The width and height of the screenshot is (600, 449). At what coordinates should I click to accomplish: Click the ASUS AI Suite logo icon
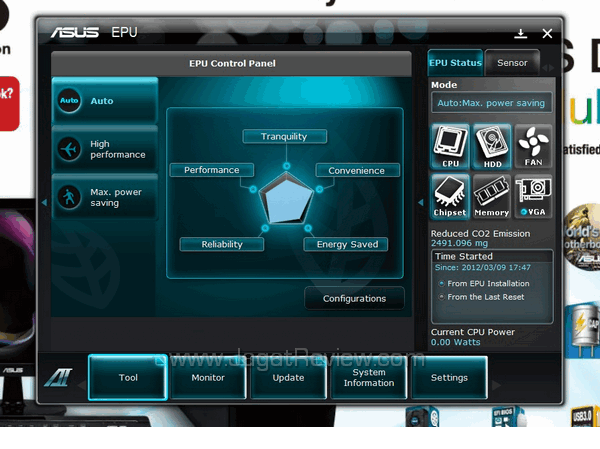click(59, 377)
